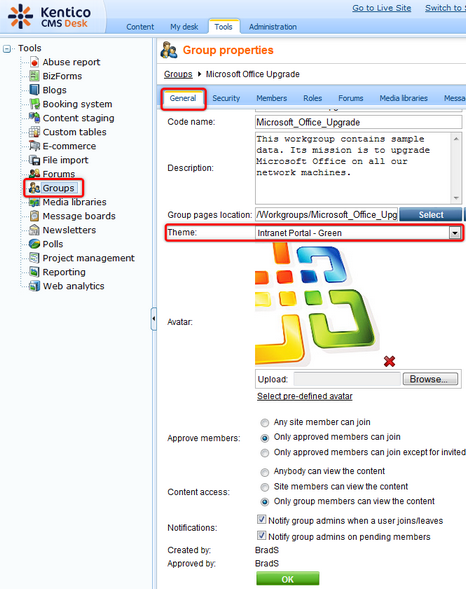Open the Theme dropdown list
The height and width of the screenshot is (589, 466).
[455, 233]
